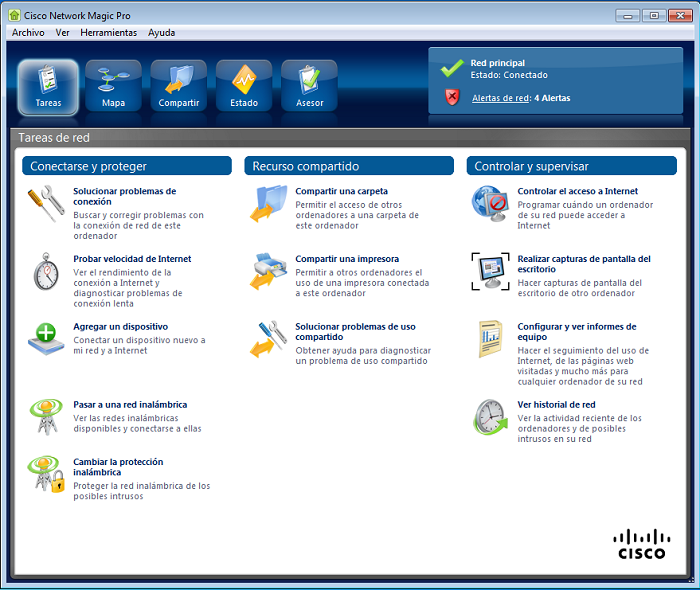Screen dimensions: 700x590
Task: Open Cambiar la protección inalámbrica
Action: click(118, 467)
